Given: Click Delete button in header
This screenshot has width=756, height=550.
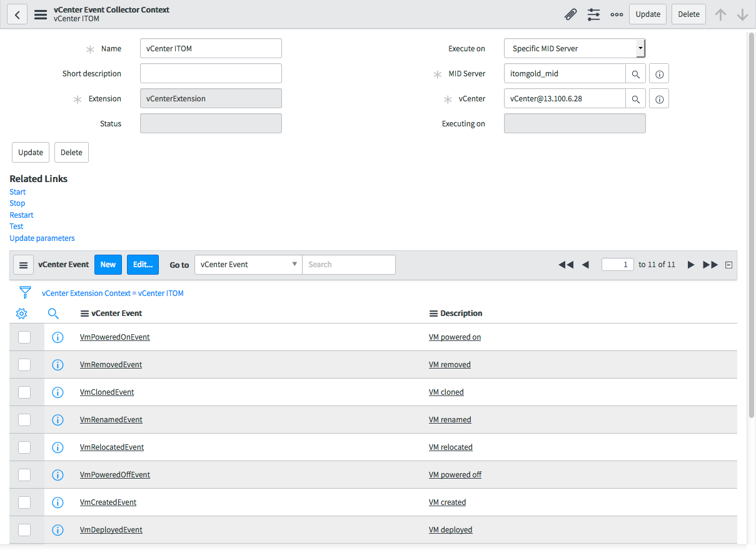Looking at the screenshot, I should click(x=688, y=14).
